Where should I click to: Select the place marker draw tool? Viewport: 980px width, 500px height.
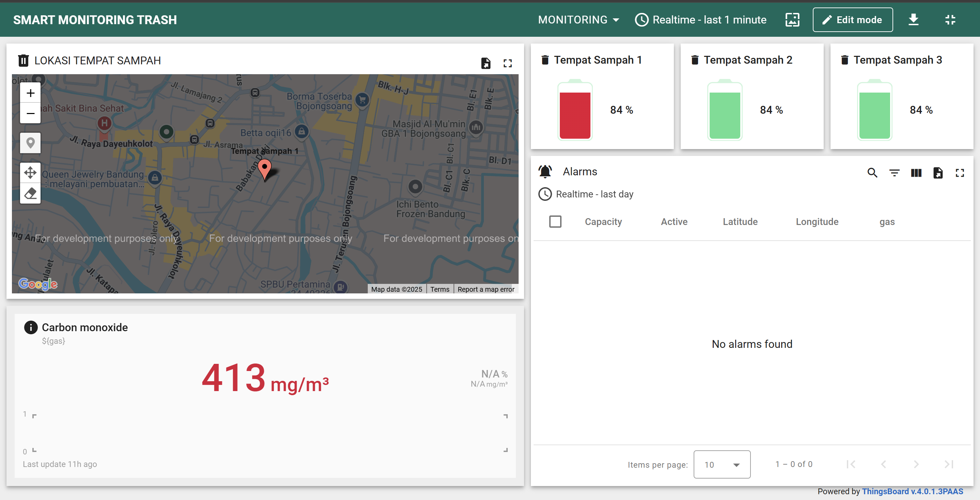point(30,143)
